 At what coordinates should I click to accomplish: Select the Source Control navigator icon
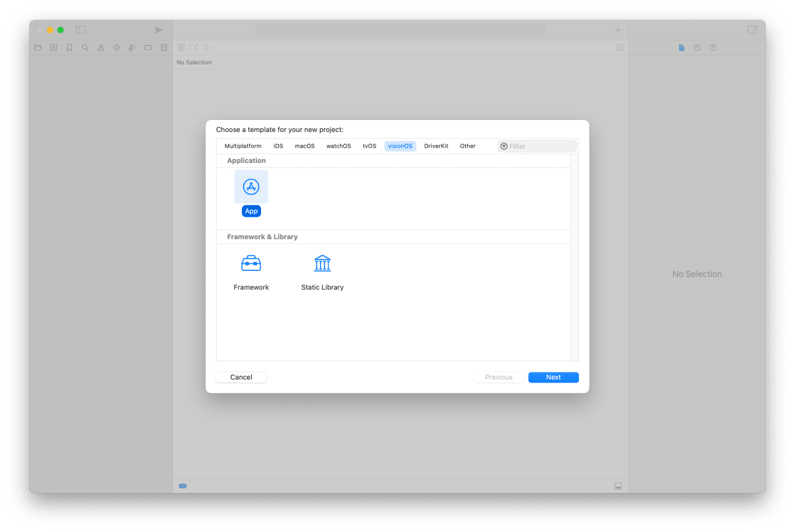[x=53, y=47]
